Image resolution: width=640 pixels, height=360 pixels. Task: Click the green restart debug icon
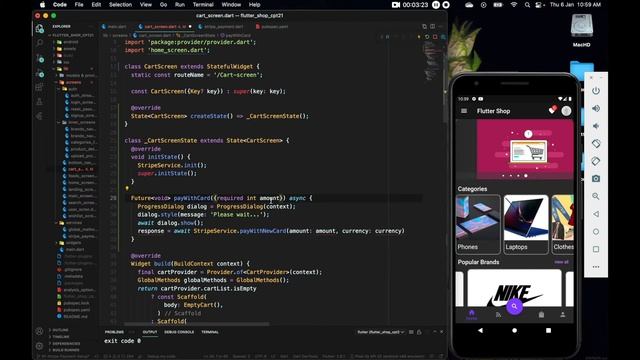[x=427, y=37]
